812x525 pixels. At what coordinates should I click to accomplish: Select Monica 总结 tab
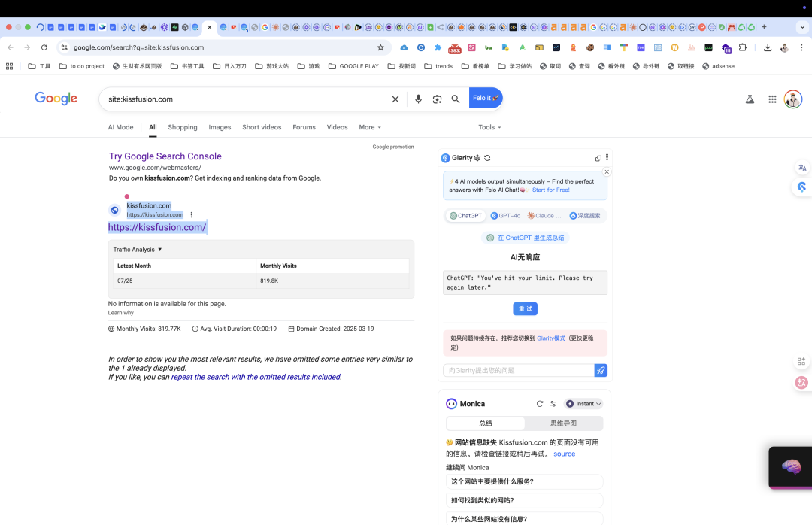pyautogui.click(x=486, y=423)
